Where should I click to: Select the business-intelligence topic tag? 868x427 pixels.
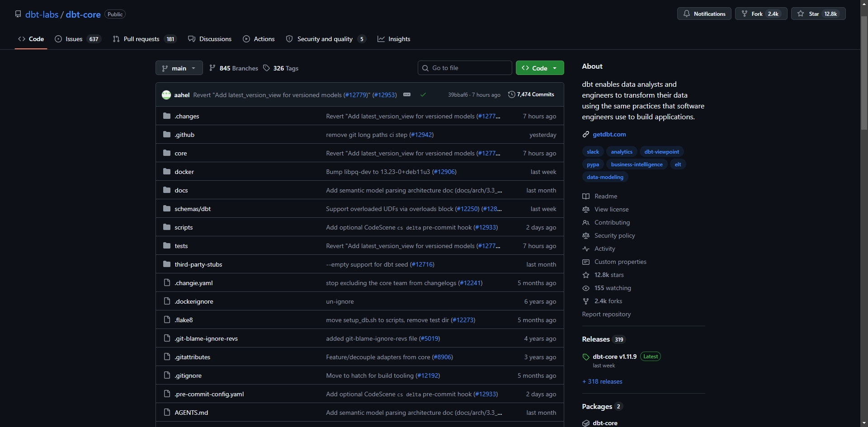(x=637, y=164)
